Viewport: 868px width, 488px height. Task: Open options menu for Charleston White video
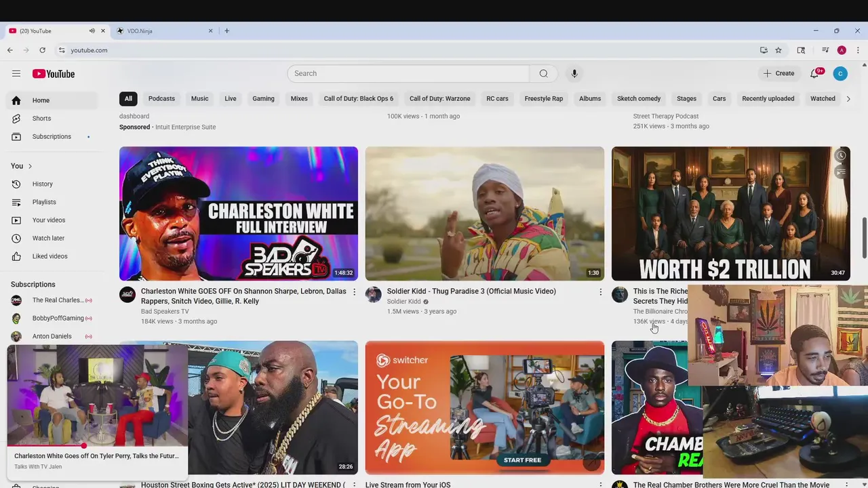pos(354,291)
